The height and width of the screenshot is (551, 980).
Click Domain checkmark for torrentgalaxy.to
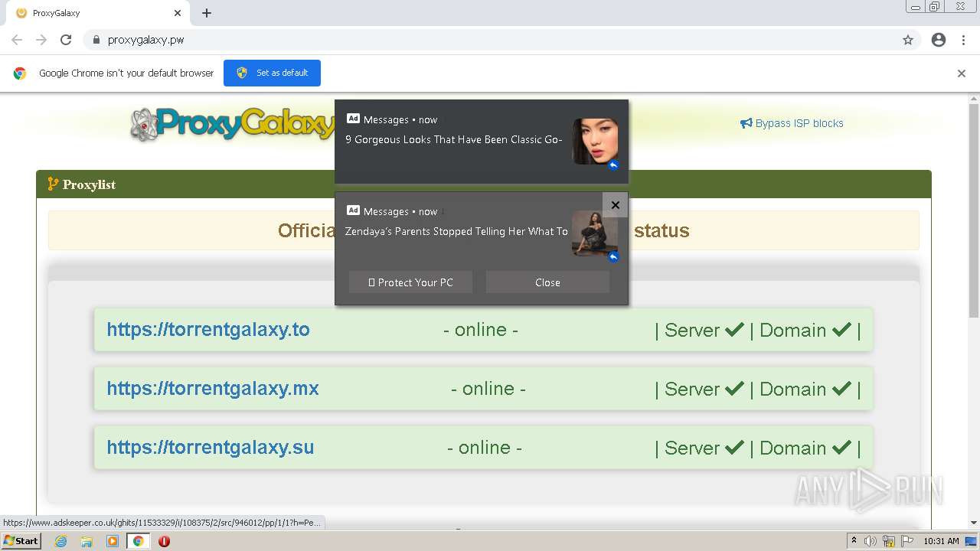[841, 330]
